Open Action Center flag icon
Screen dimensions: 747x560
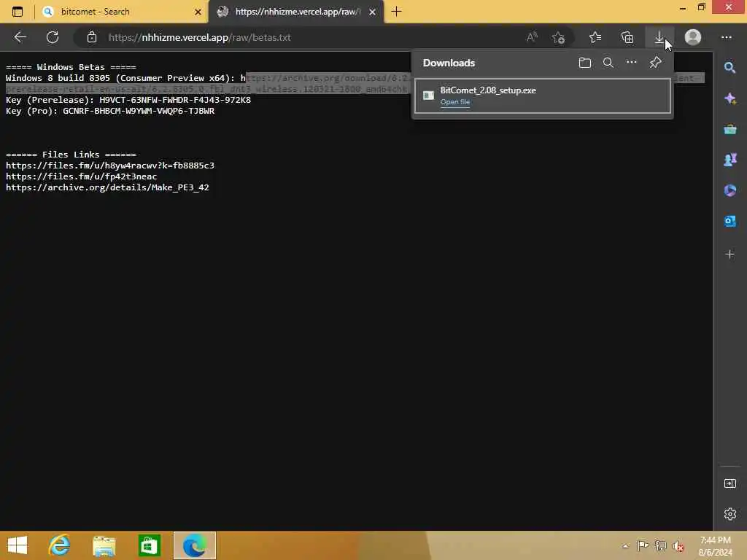[643, 545]
